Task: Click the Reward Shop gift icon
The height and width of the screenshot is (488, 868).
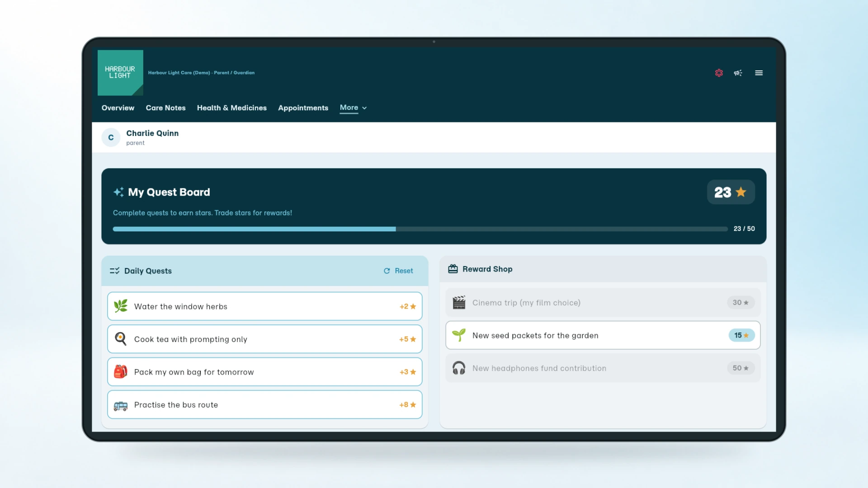Action: [x=453, y=269]
